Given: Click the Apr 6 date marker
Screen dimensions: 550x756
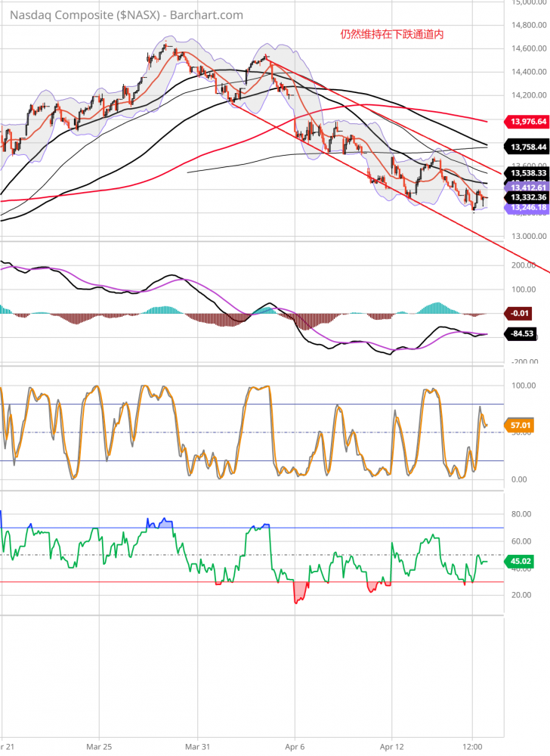Looking at the screenshot, I should pos(295,745).
